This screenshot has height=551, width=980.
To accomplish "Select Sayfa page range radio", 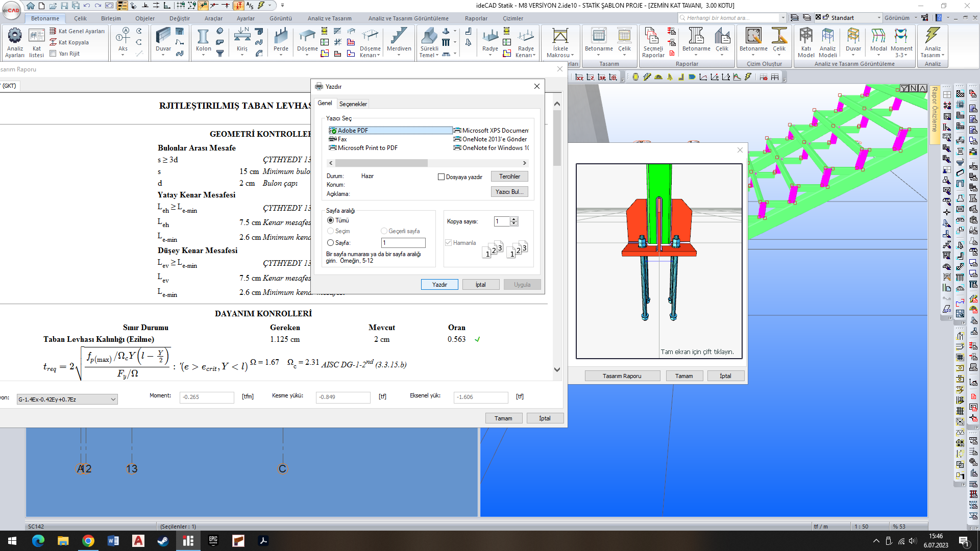I will pos(330,243).
